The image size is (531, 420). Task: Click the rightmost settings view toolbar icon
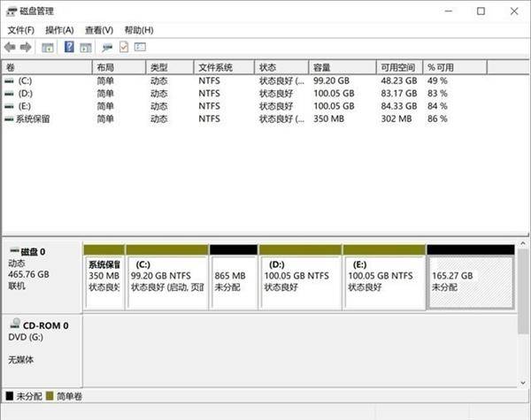pos(140,47)
